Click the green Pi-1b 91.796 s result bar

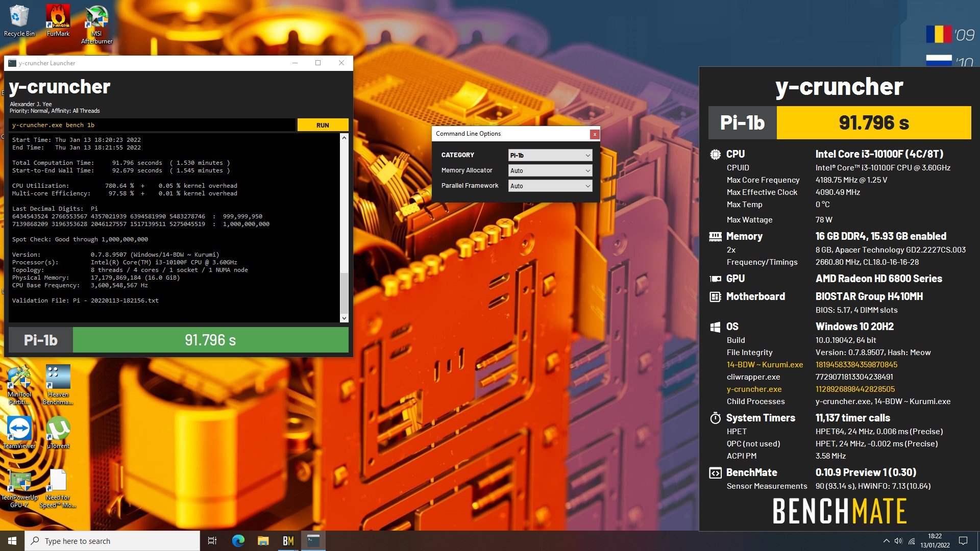[x=210, y=340]
